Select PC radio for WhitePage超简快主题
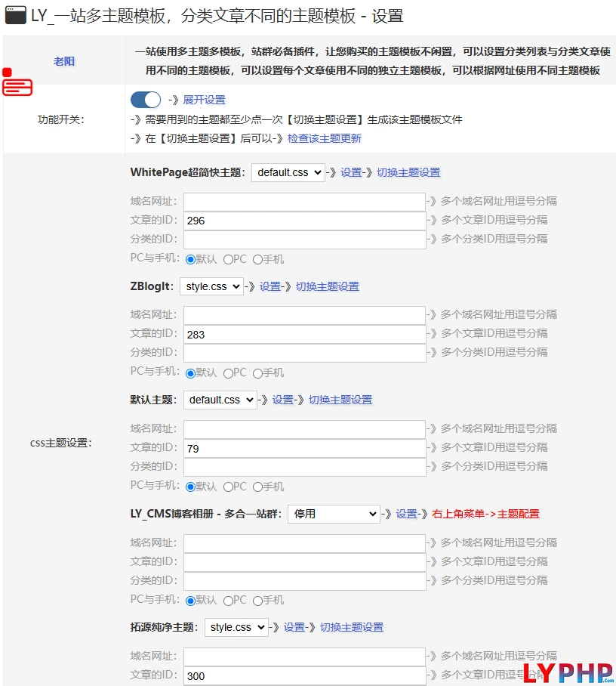The width and height of the screenshot is (616, 686). click(x=229, y=258)
